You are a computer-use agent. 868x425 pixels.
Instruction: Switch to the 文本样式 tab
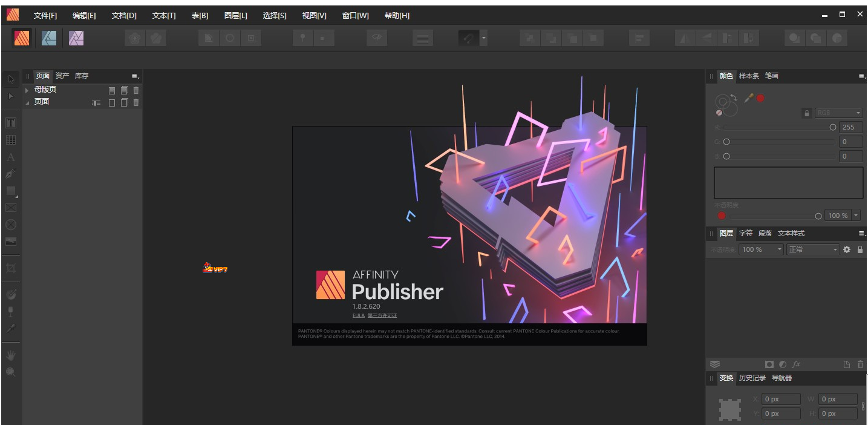coord(791,233)
